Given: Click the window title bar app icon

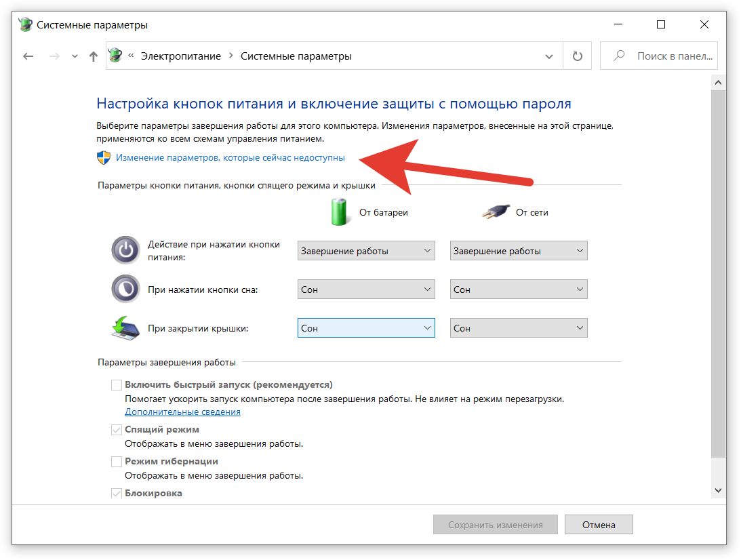Looking at the screenshot, I should tap(26, 24).
